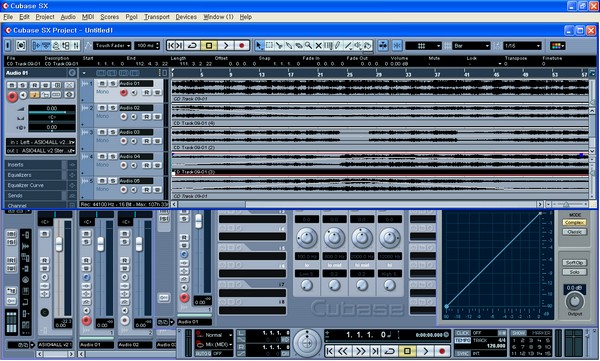Screen dimensions: 600x361
Task: Adjust the Audio 01 mixer channel fader
Action: 100,243
